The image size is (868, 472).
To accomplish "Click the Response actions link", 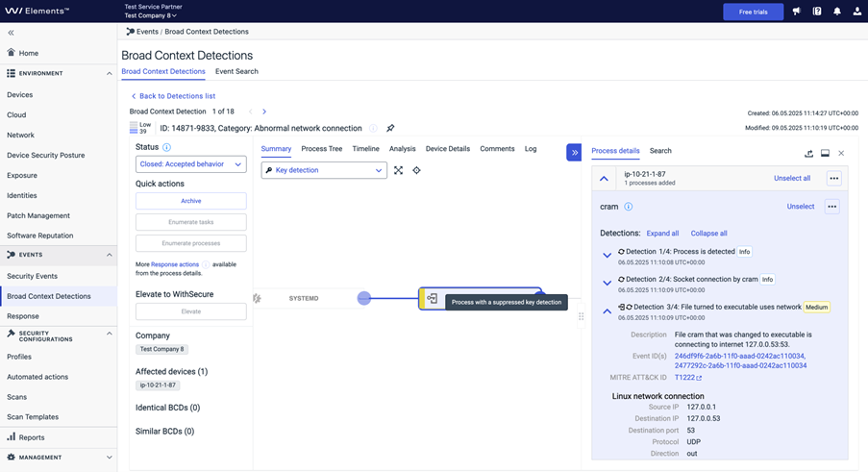I will (x=175, y=264).
